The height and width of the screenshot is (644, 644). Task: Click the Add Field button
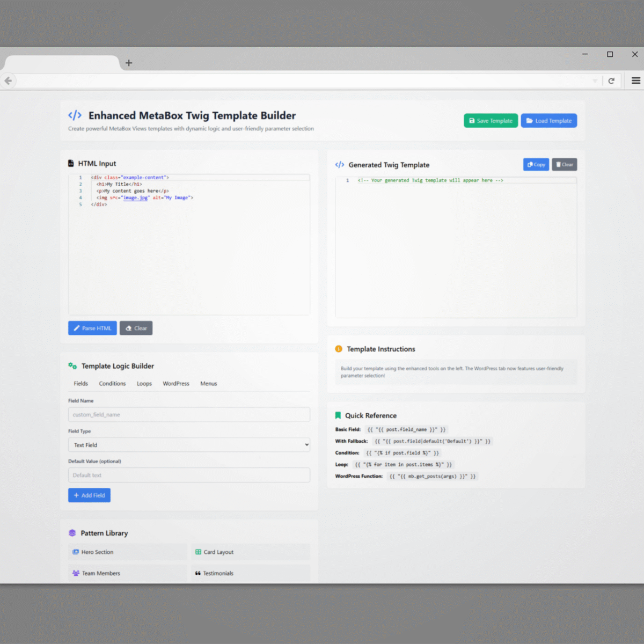coord(89,495)
